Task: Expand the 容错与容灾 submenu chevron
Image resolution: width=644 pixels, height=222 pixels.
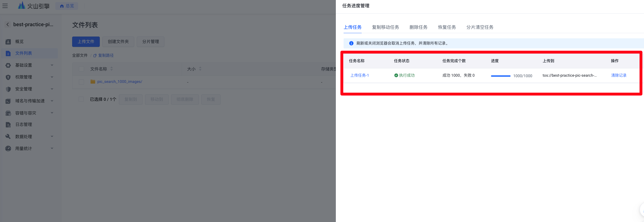Action: (52, 113)
